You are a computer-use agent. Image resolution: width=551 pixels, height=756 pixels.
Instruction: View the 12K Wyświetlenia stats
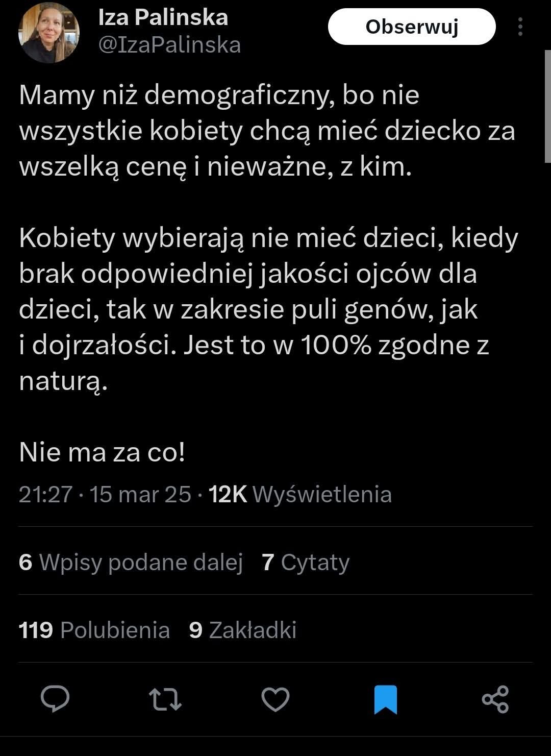(x=300, y=494)
